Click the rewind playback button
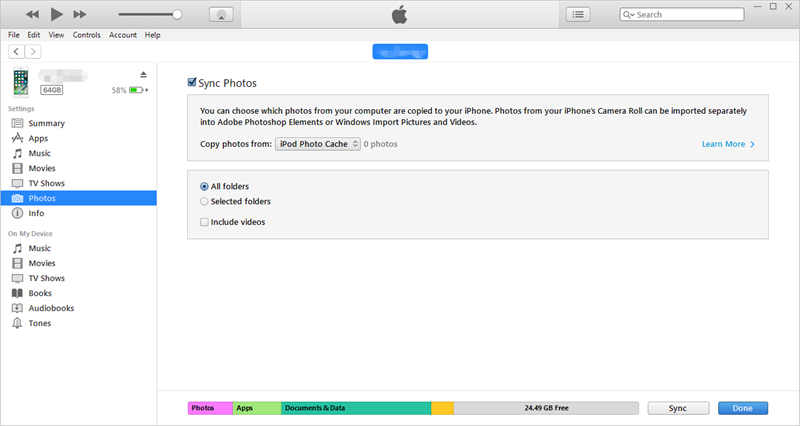800x426 pixels. coord(32,14)
